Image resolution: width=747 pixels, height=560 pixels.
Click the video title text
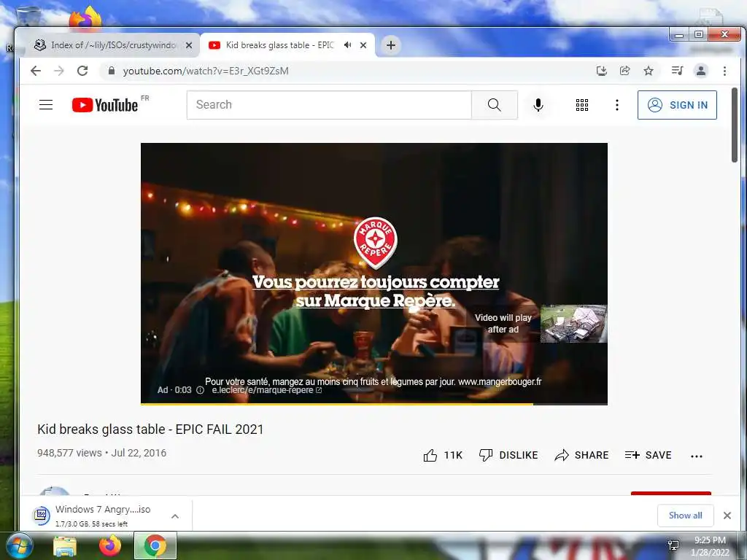tap(150, 429)
